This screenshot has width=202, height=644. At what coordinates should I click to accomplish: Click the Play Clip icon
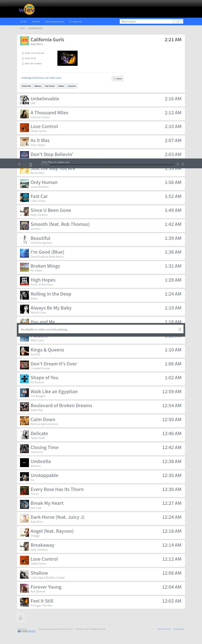[x=23, y=59]
